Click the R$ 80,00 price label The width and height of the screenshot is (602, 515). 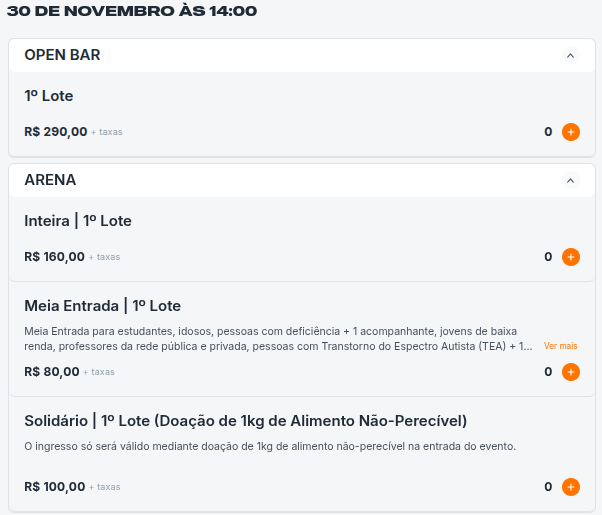pyautogui.click(x=52, y=372)
